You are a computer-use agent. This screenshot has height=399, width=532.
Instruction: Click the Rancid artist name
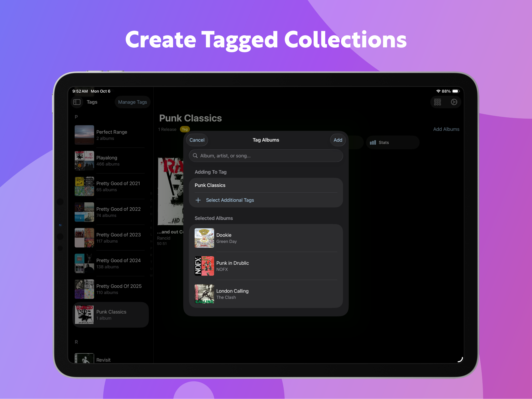164,238
